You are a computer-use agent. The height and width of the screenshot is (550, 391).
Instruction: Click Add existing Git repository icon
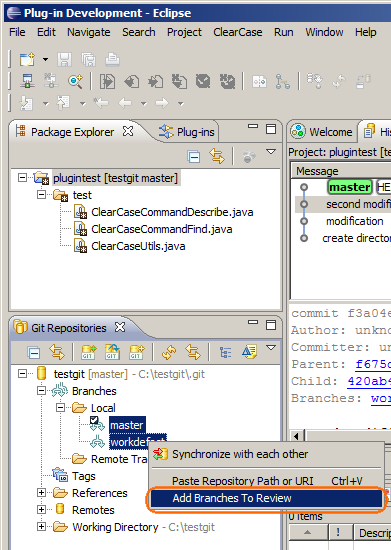(88, 352)
